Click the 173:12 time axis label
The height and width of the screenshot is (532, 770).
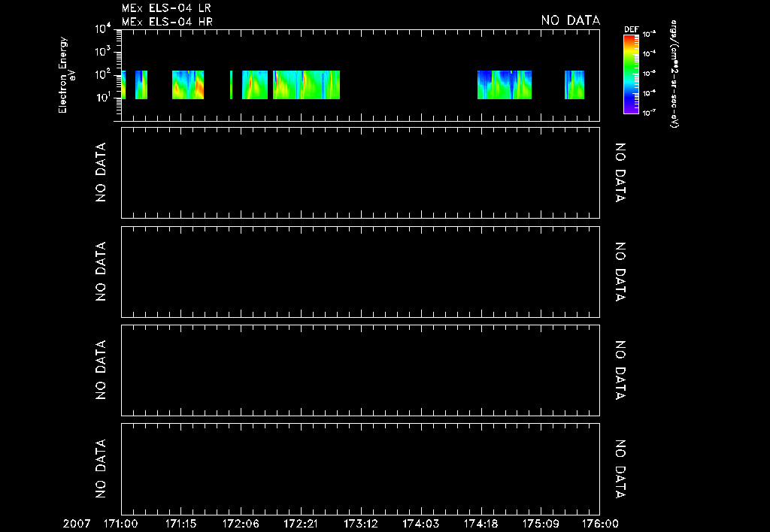coord(361,524)
